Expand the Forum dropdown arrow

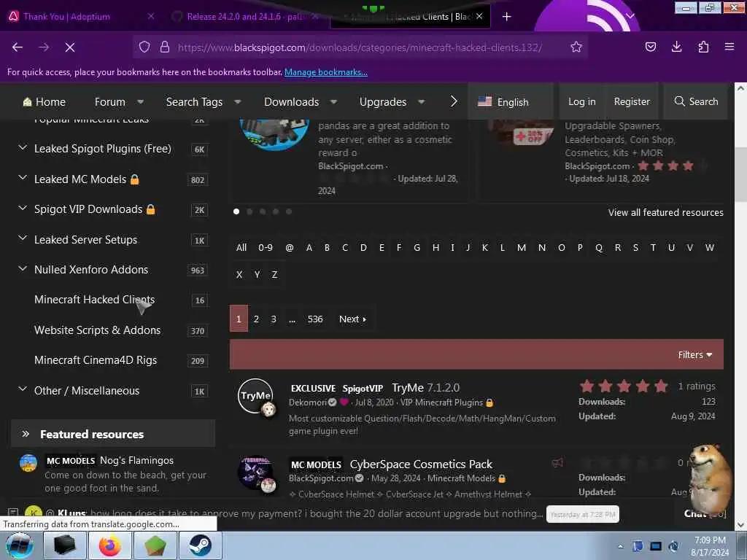(141, 101)
